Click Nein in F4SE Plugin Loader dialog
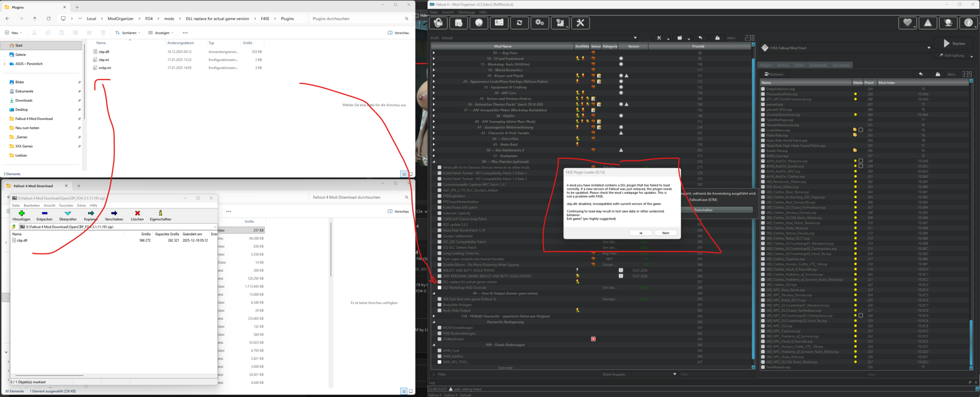The height and width of the screenshot is (397, 980). (666, 233)
